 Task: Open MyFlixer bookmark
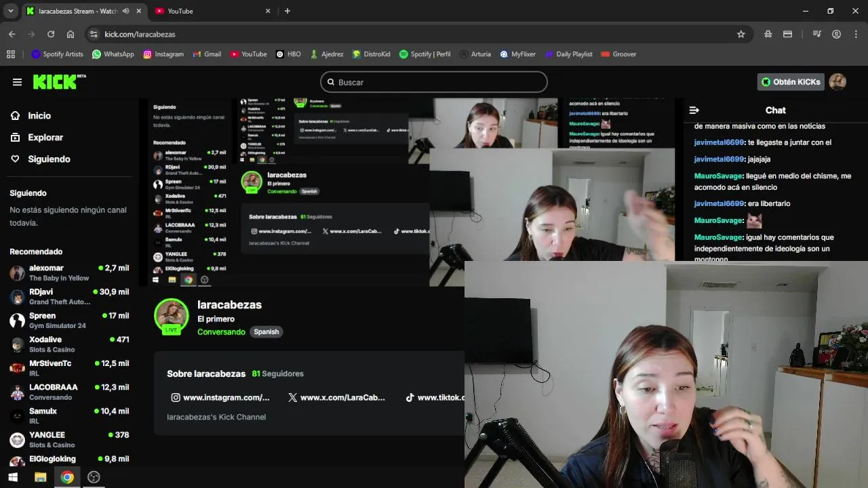click(x=518, y=54)
